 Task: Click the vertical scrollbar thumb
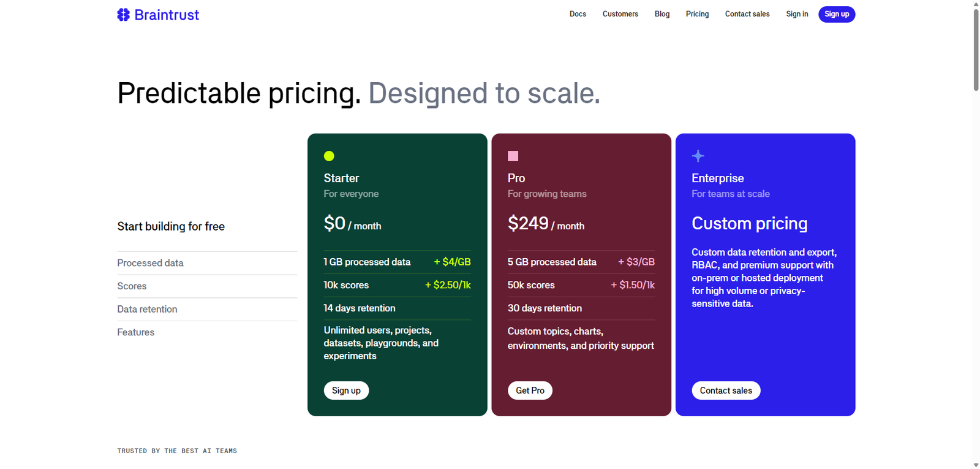[976, 49]
